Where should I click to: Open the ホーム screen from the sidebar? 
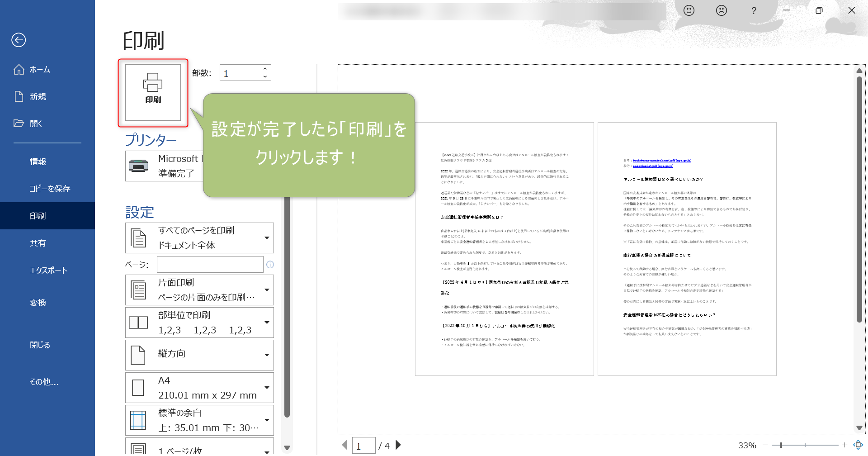point(39,69)
